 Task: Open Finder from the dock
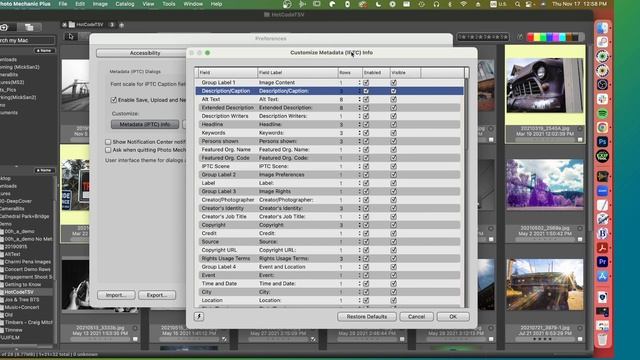tap(602, 28)
